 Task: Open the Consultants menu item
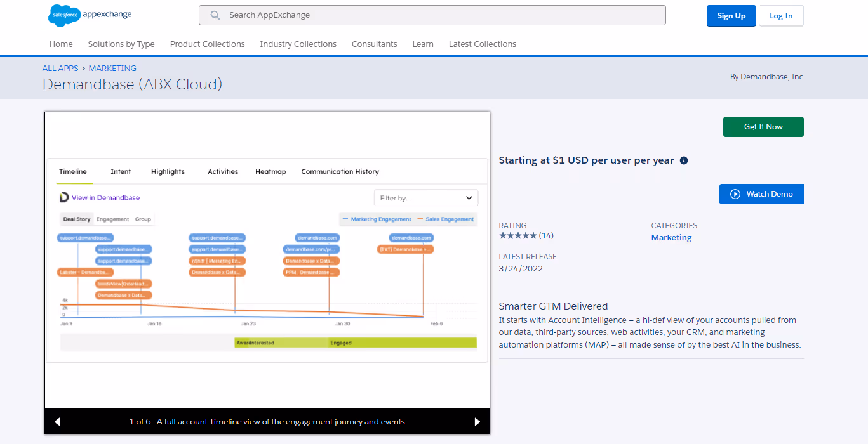(x=375, y=44)
